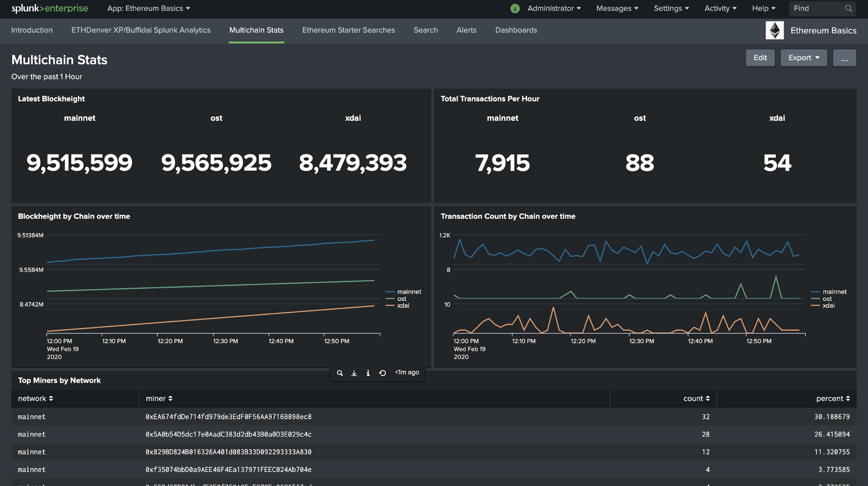The height and width of the screenshot is (486, 868).
Task: Open the Export dropdown button
Action: coord(804,58)
